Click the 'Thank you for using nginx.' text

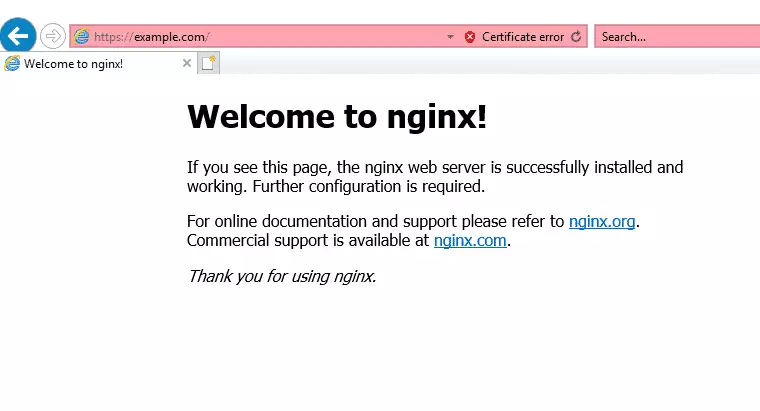282,276
